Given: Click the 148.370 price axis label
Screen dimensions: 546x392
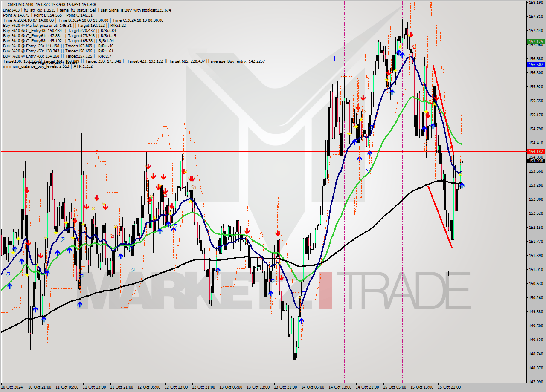Looking at the screenshot, I should click(536, 368).
